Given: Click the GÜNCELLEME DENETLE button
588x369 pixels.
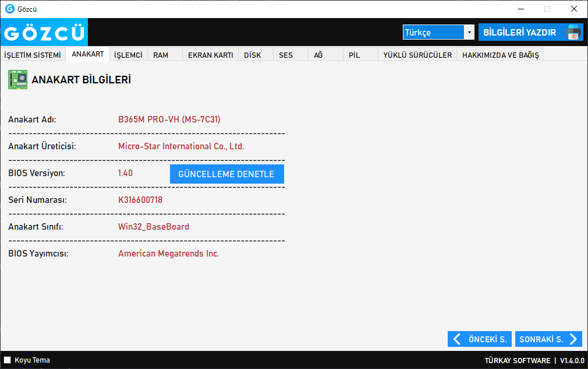Looking at the screenshot, I should [x=227, y=174].
